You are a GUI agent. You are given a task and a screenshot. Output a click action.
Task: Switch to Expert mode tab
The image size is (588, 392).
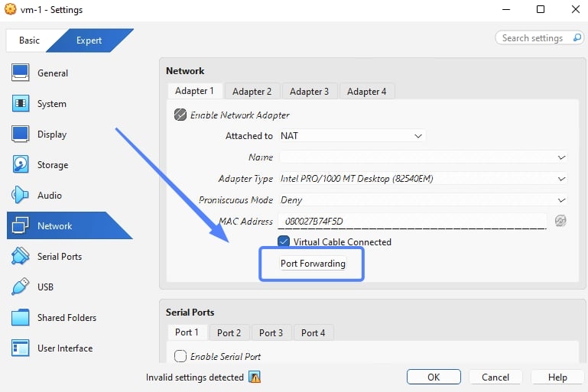[x=89, y=40]
